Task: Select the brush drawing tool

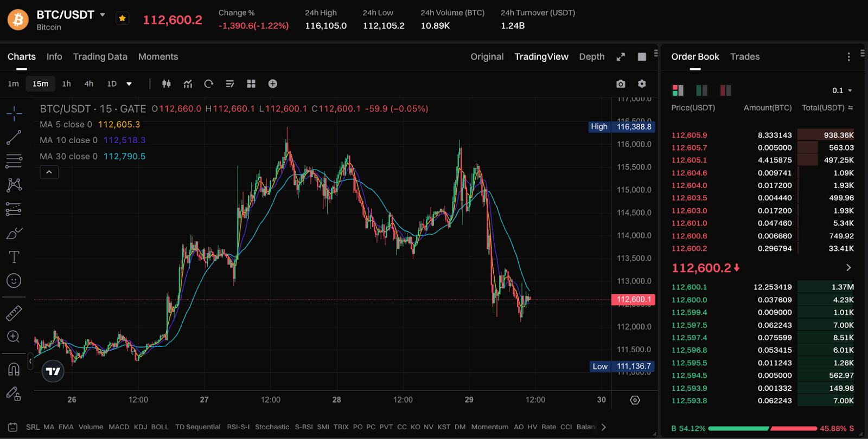Action: coord(14,233)
